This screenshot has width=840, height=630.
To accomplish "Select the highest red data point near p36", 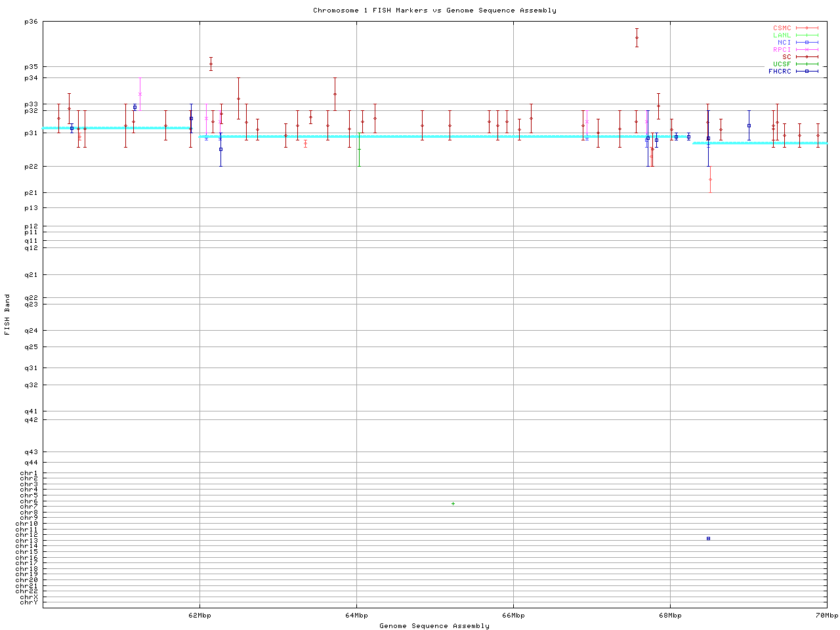I will [637, 37].
